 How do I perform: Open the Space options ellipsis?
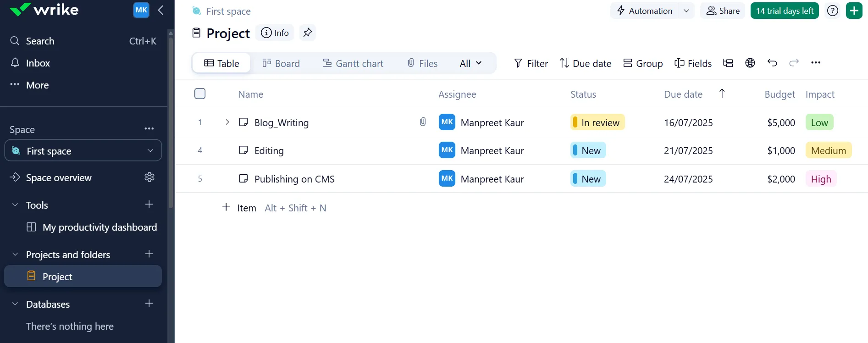point(149,129)
